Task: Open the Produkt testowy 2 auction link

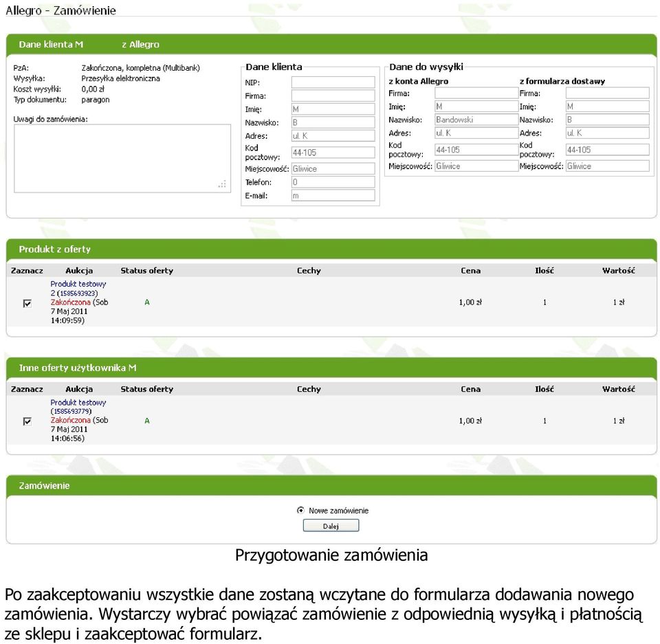Action: [78, 289]
